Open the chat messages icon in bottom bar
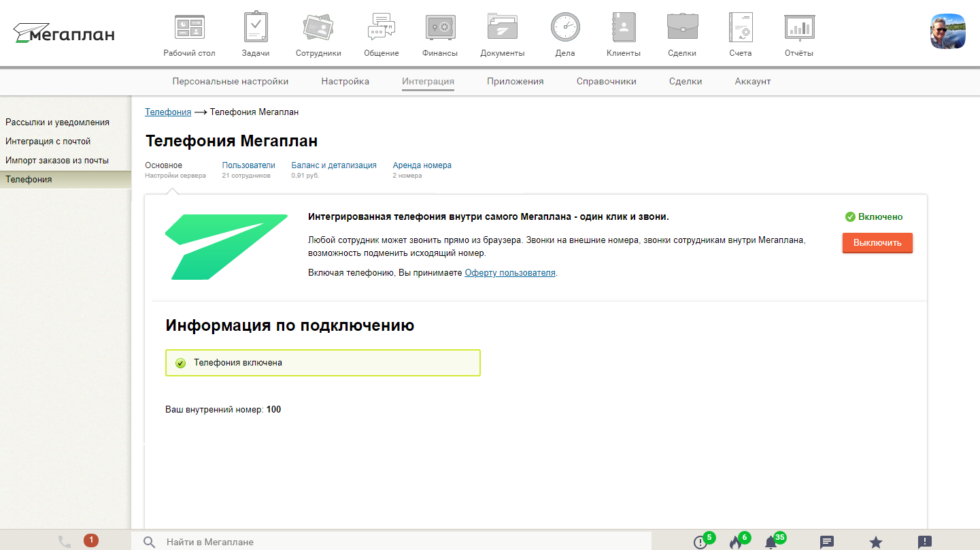 [827, 542]
